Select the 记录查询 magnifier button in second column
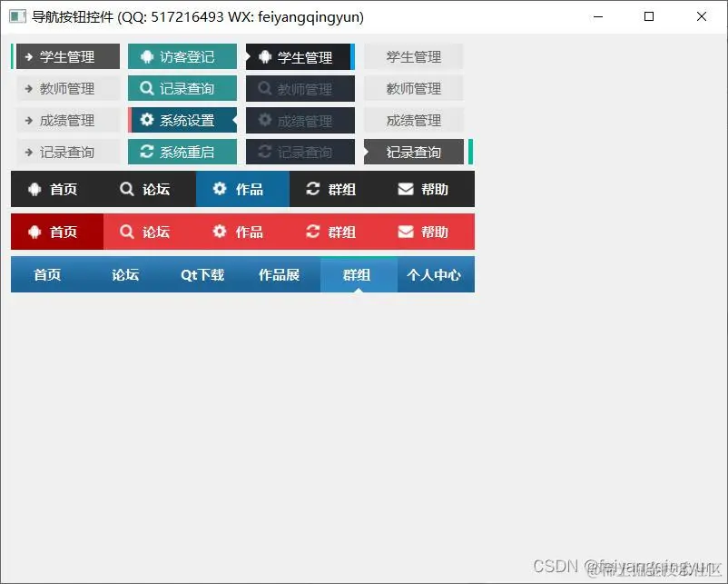This screenshot has height=584, width=728. click(182, 88)
